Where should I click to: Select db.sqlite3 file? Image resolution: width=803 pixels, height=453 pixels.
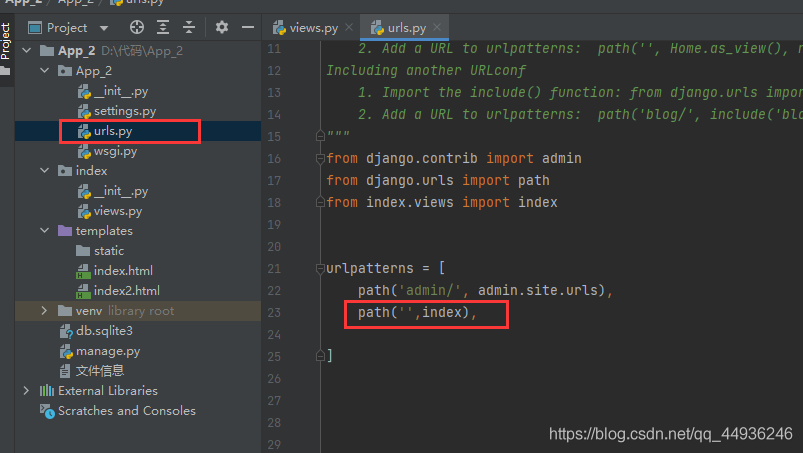point(104,331)
